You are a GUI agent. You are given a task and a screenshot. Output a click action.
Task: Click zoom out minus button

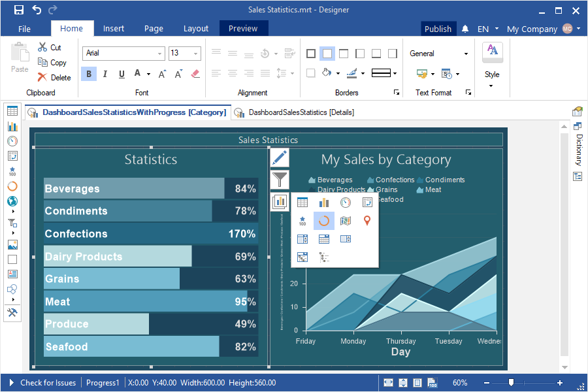pos(486,383)
